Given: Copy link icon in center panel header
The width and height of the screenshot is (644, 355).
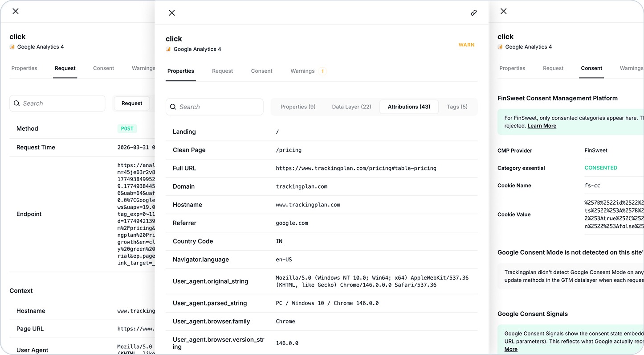Looking at the screenshot, I should 473,13.
